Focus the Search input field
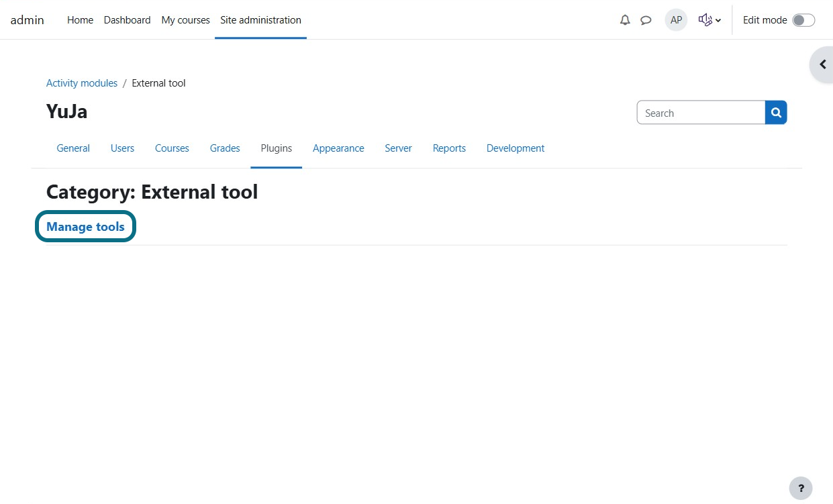Image resolution: width=833 pixels, height=504 pixels. pos(701,113)
